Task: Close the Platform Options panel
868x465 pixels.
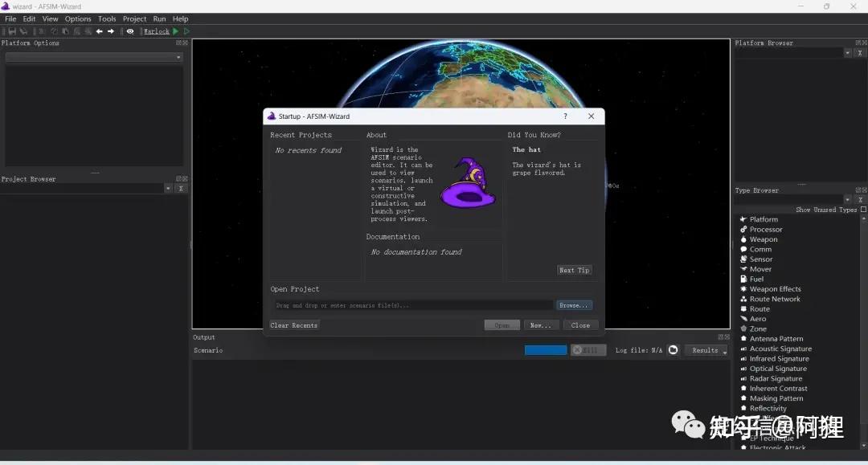Action: 185,43
